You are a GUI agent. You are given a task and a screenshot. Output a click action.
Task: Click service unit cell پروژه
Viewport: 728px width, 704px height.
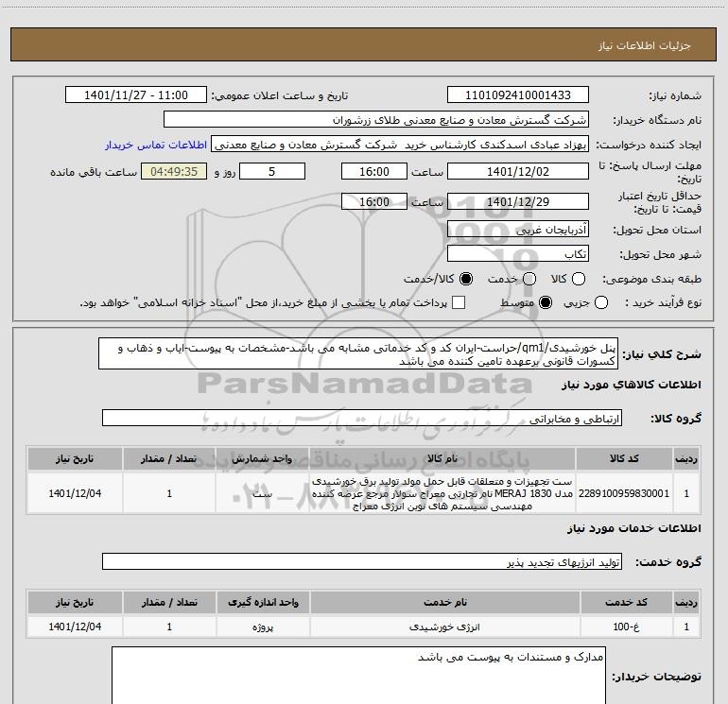tap(263, 627)
